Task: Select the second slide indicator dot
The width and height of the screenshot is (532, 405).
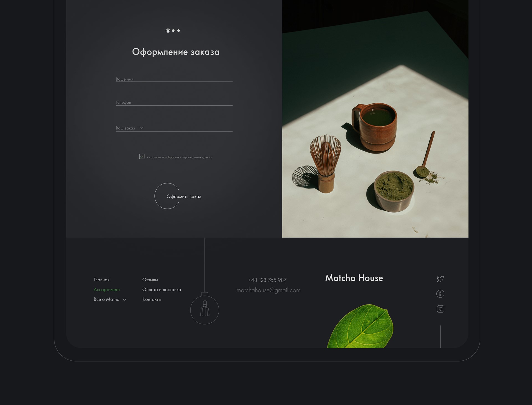Action: [173, 30]
